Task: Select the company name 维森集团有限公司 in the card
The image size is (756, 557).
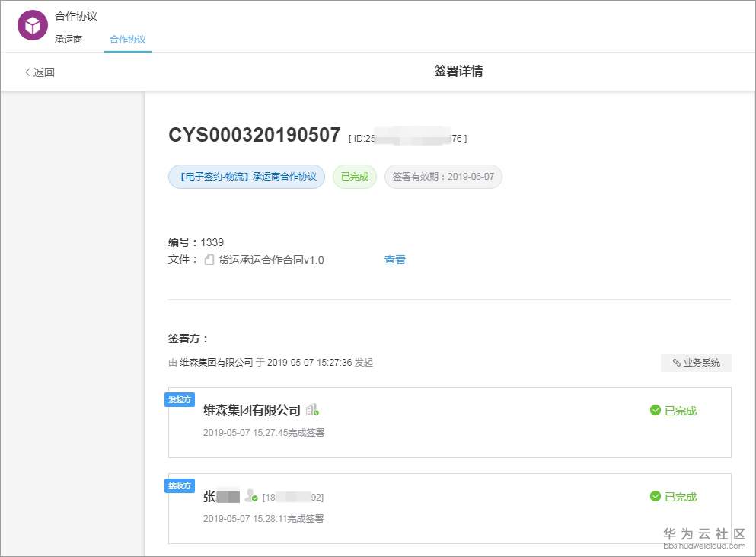Action: pos(252,410)
